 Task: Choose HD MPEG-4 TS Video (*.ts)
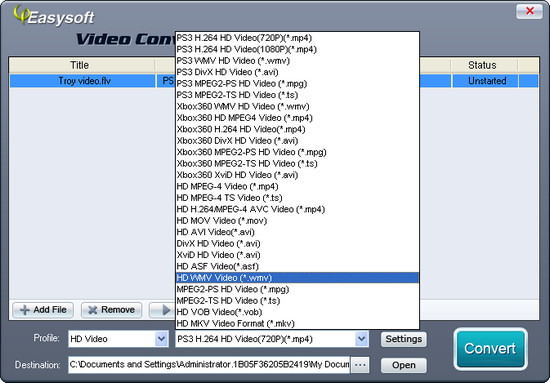pos(297,198)
